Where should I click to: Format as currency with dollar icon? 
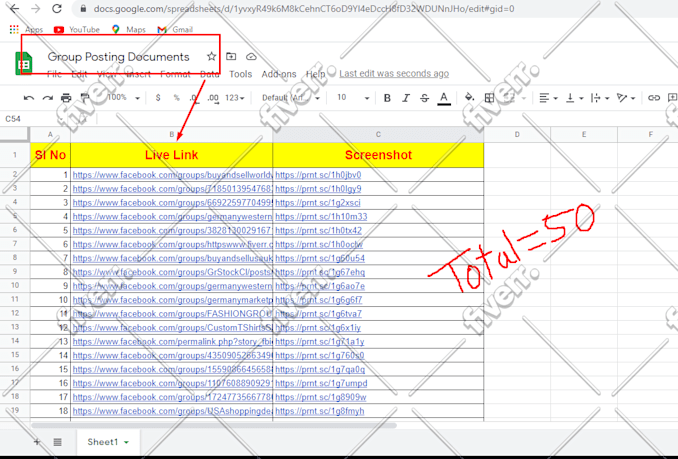pyautogui.click(x=158, y=98)
